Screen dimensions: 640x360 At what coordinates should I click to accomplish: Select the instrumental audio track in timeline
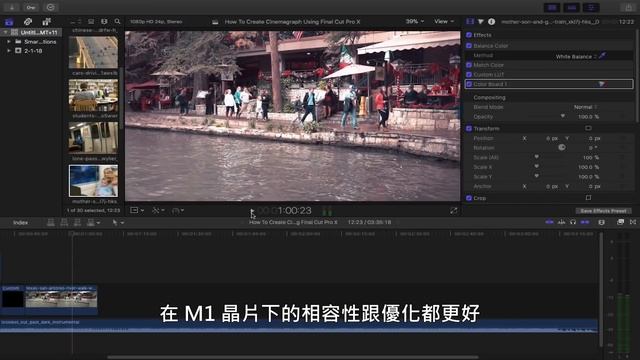[299, 326]
